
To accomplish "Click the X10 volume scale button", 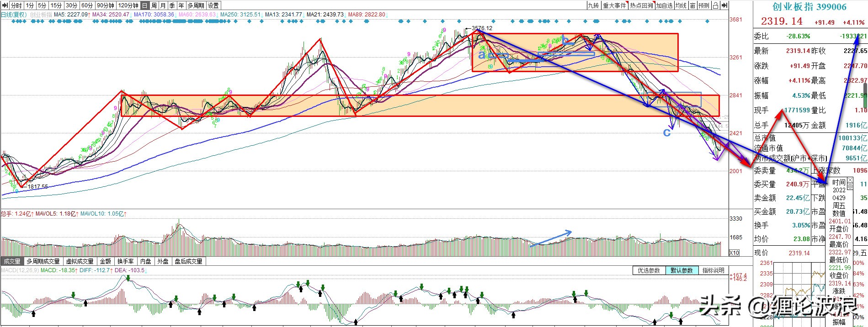I will pyautogui.click(x=734, y=253).
